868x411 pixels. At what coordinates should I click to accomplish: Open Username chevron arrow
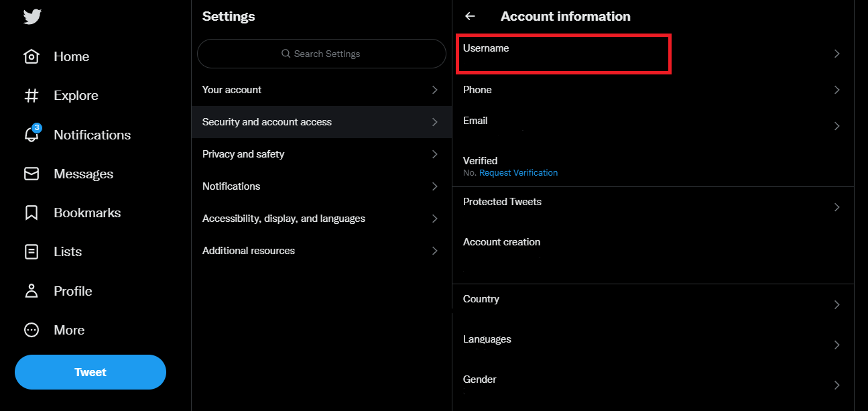[836, 54]
